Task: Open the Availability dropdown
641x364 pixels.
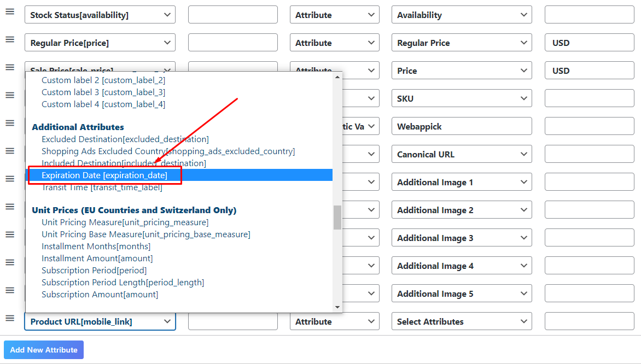Action: 461,15
